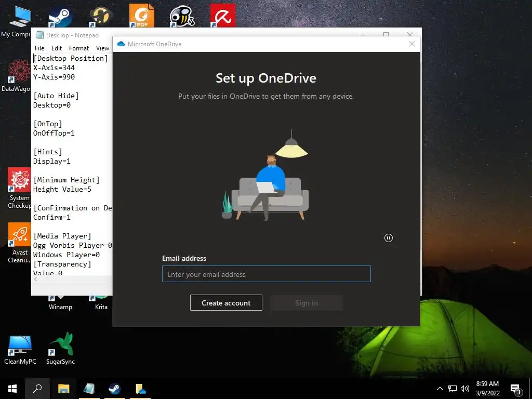Viewport: 532px width, 399px height.
Task: Click the "[Transparency]" line in Notepad
Action: point(62,264)
